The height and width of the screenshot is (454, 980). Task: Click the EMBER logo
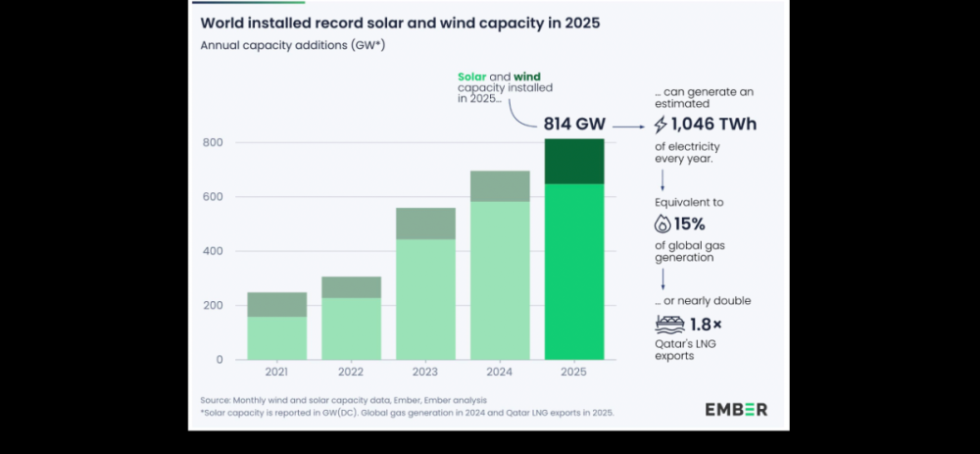(x=736, y=409)
